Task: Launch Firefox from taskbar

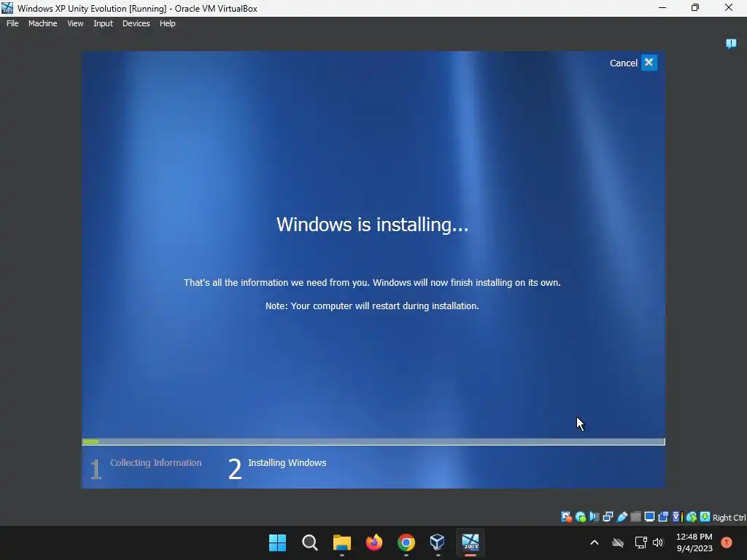Action: point(374,542)
